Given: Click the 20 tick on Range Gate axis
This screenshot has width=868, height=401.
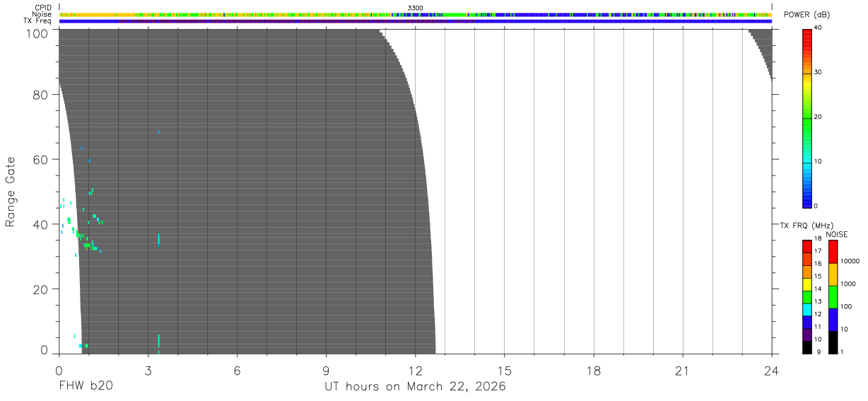Looking at the screenshot, I should [x=42, y=289].
